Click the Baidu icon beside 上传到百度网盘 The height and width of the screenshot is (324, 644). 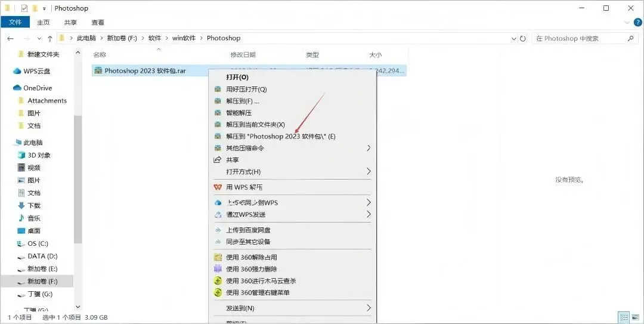218,230
